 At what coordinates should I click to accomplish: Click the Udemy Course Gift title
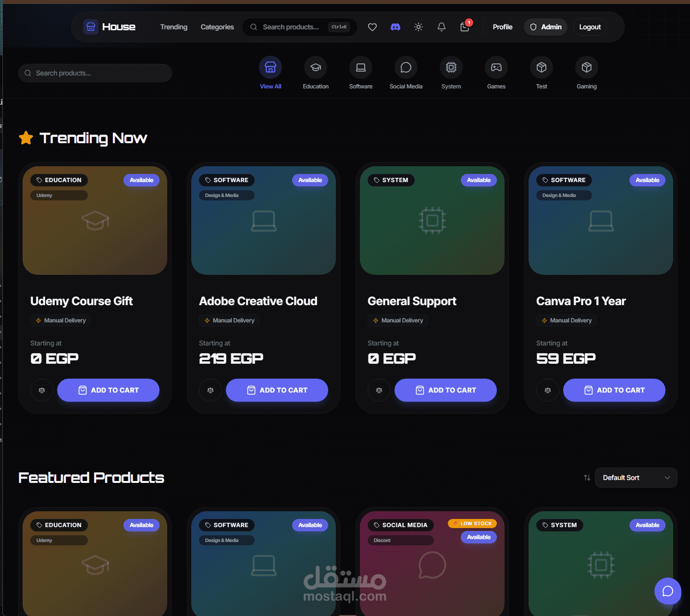click(x=82, y=301)
